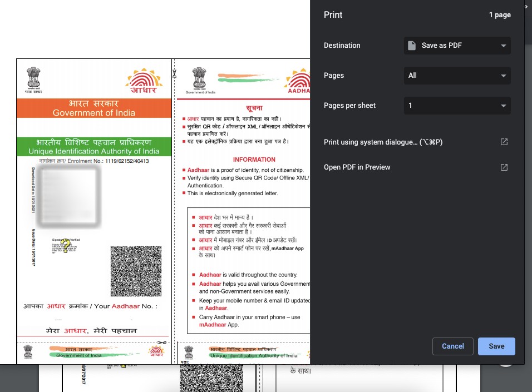Click the Save button
Viewport: 532px width, 392px height.
point(496,346)
